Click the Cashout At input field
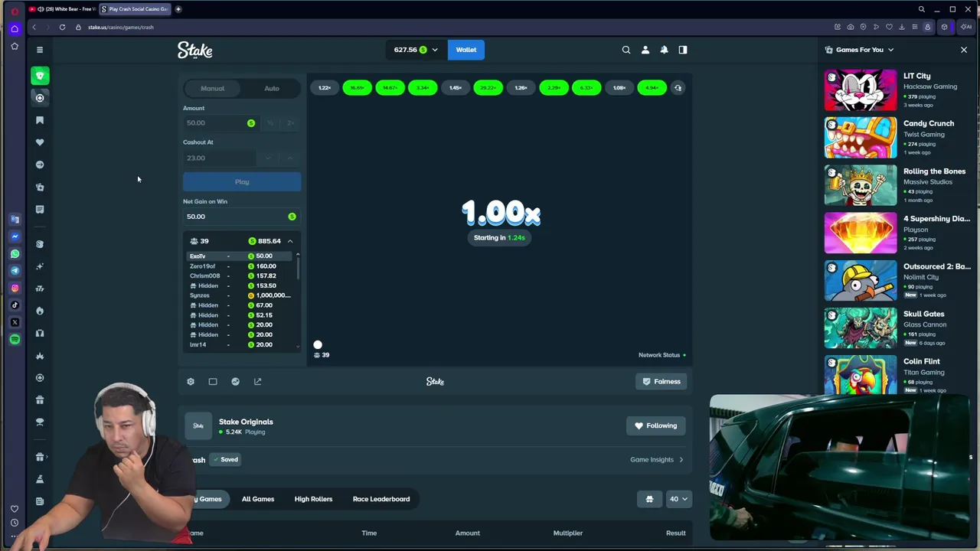 [x=220, y=158]
